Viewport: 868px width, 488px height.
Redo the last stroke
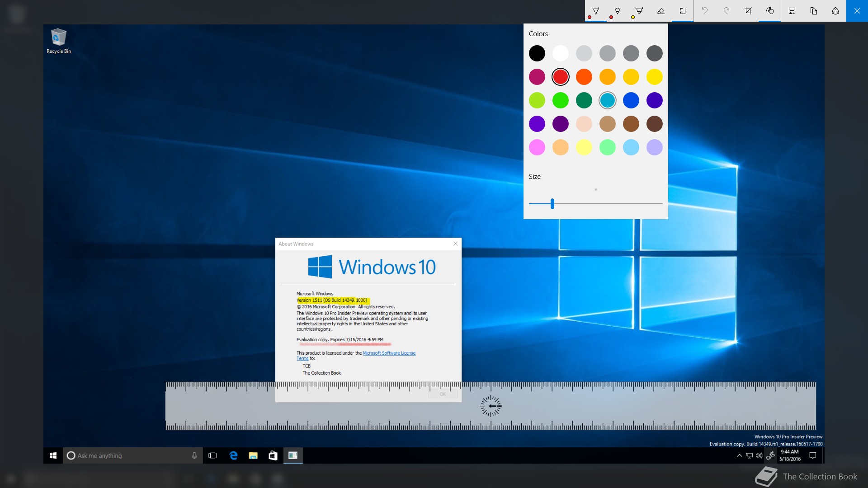pos(726,11)
